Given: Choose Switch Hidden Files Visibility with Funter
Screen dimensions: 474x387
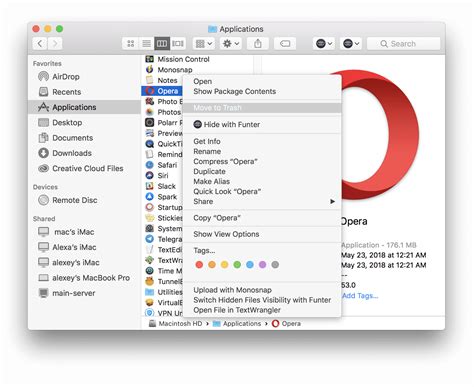Looking at the screenshot, I should point(262,300).
